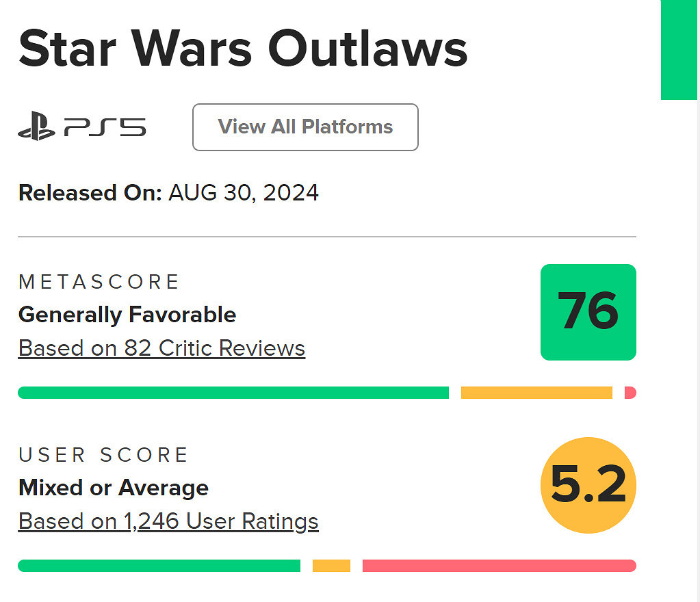Click the green vertical bar at right edge

[x=679, y=49]
